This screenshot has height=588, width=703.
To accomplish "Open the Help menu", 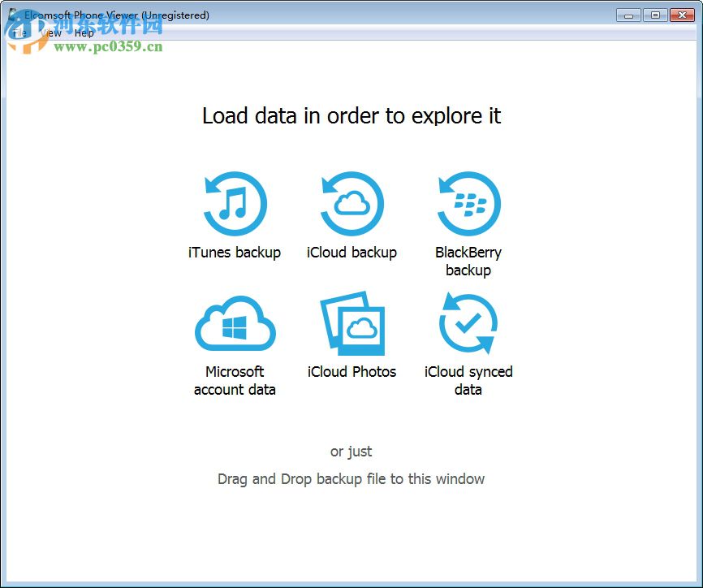I will tap(84, 33).
